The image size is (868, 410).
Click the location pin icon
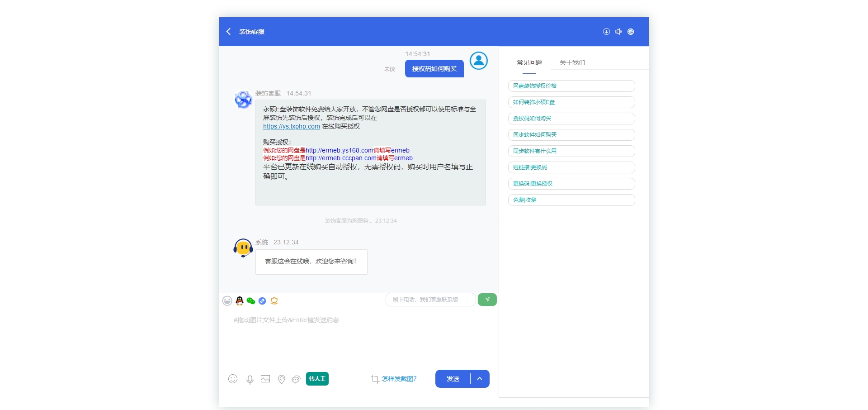pos(281,379)
